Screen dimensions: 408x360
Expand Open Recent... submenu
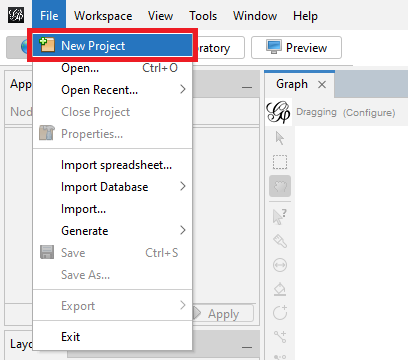tap(112, 90)
